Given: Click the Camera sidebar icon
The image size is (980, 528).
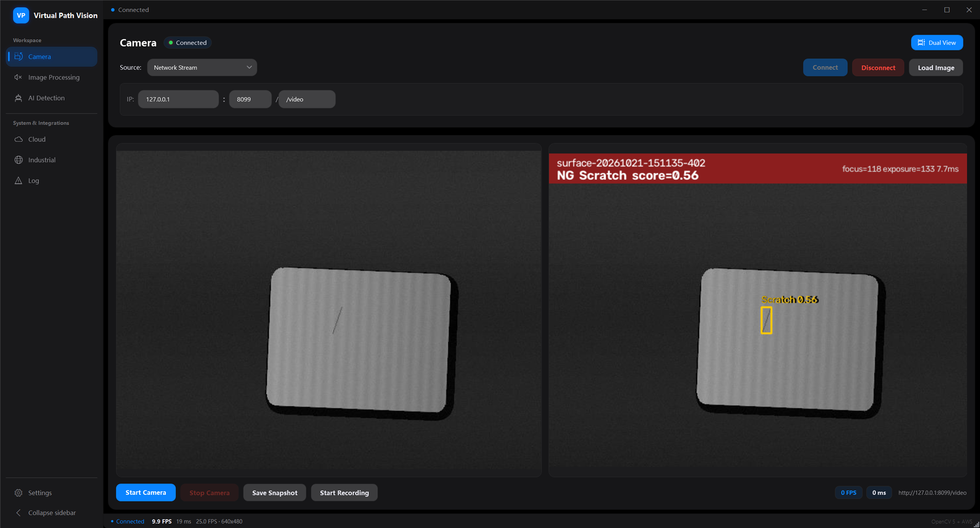Looking at the screenshot, I should point(18,57).
